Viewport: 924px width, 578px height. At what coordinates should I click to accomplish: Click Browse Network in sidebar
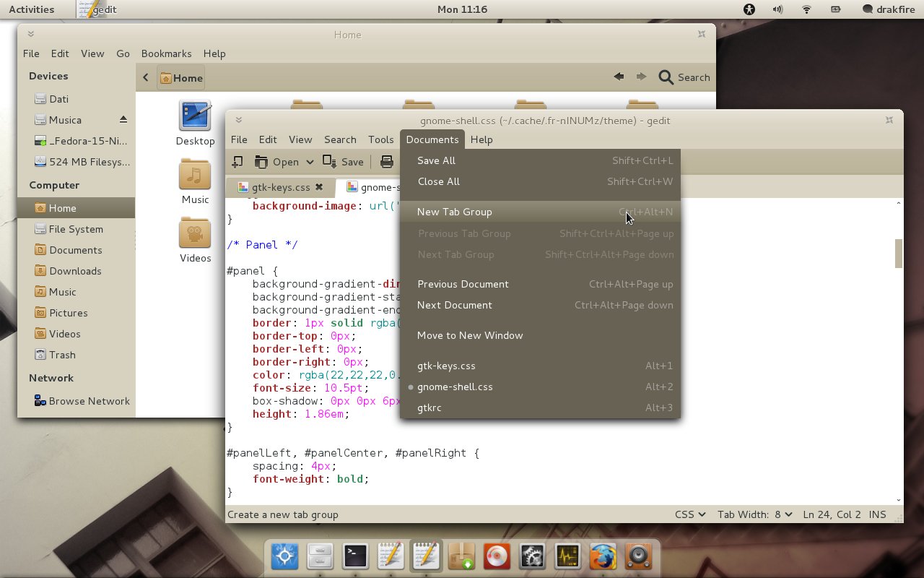76,401
